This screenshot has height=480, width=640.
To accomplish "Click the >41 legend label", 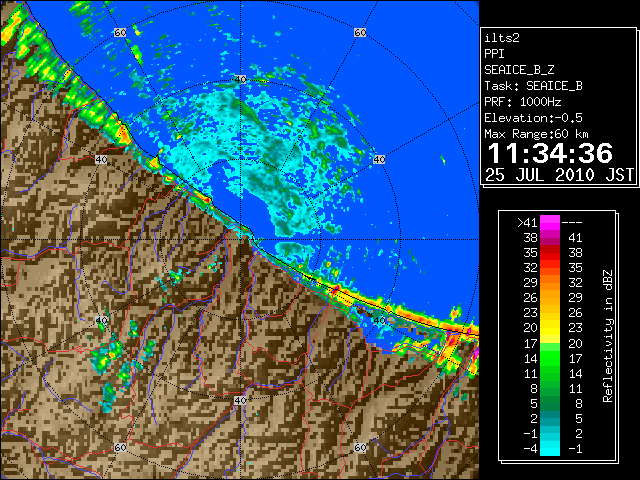I will point(527,222).
